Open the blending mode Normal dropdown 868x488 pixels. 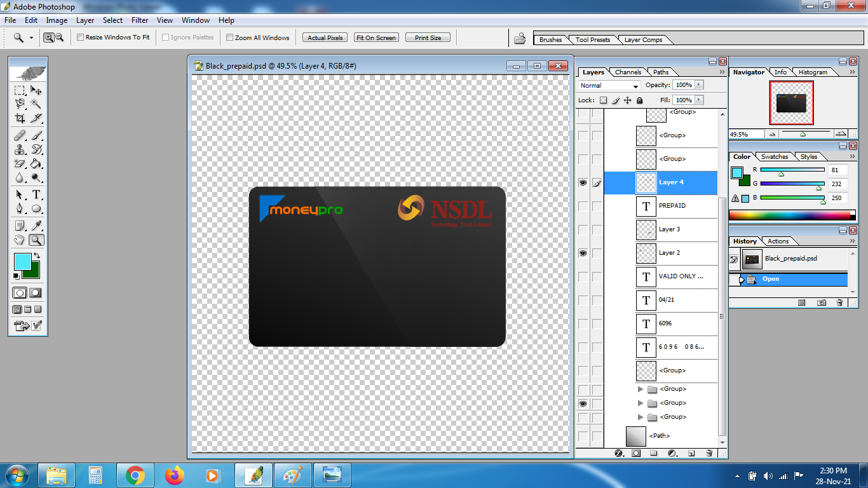[609, 85]
